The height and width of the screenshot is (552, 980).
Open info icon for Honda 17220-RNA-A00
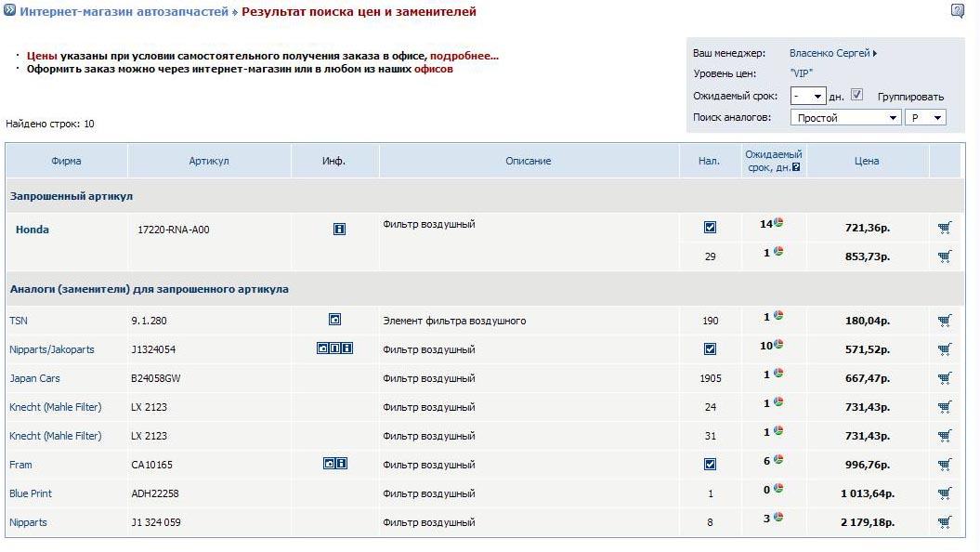coord(339,230)
